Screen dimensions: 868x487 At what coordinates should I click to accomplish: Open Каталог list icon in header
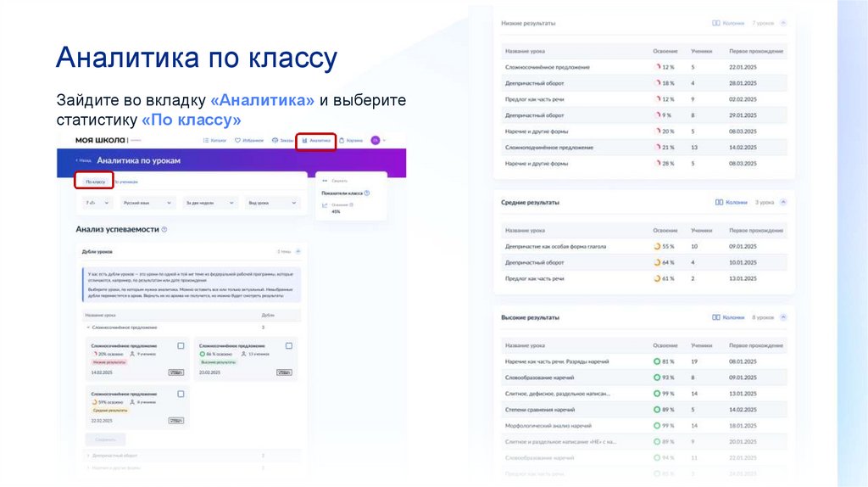[206, 141]
